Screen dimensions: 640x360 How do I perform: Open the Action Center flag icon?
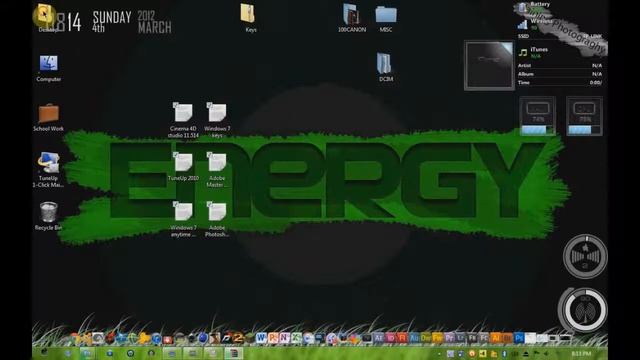click(536, 353)
